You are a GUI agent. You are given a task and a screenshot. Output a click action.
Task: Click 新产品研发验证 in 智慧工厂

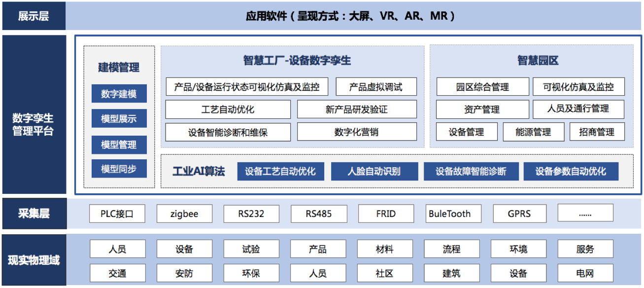[x=356, y=109]
